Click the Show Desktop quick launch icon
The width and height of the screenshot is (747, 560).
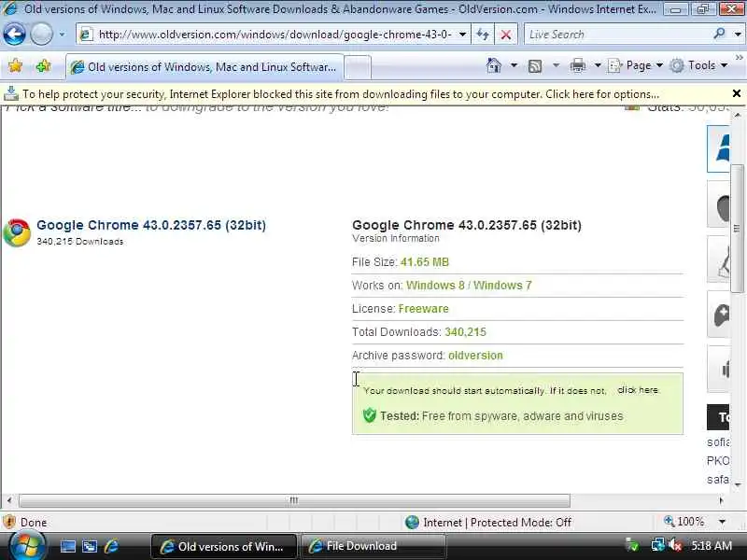click(x=67, y=546)
